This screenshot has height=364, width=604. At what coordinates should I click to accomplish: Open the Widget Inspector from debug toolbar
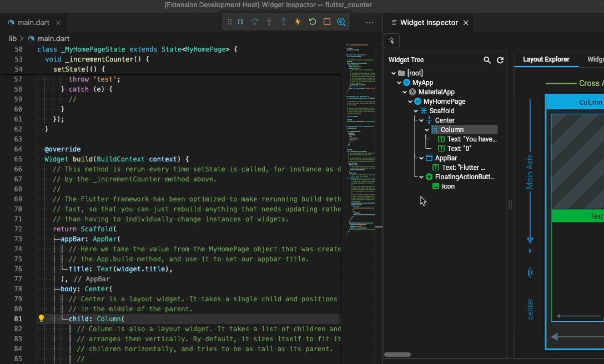(x=341, y=22)
